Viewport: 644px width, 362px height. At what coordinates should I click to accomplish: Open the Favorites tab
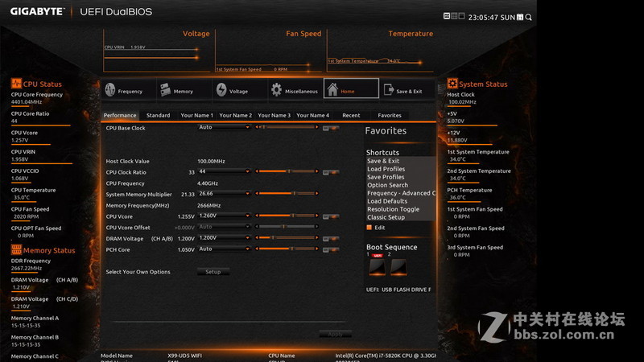(x=390, y=115)
